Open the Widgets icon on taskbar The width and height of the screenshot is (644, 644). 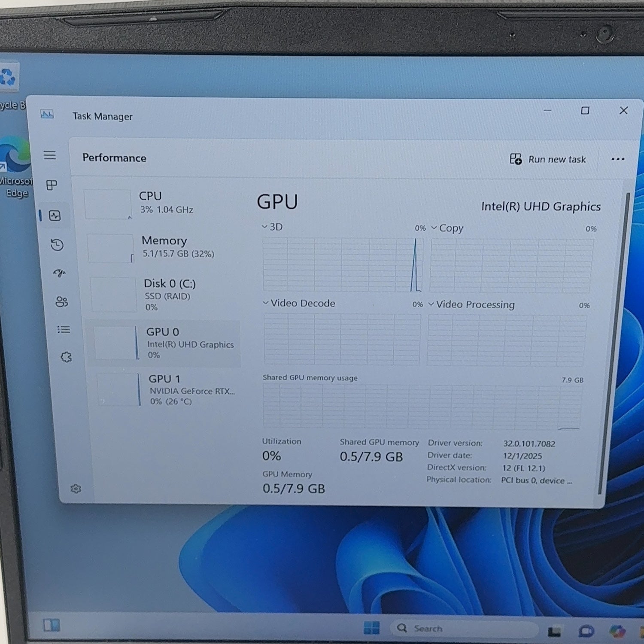coord(51,625)
